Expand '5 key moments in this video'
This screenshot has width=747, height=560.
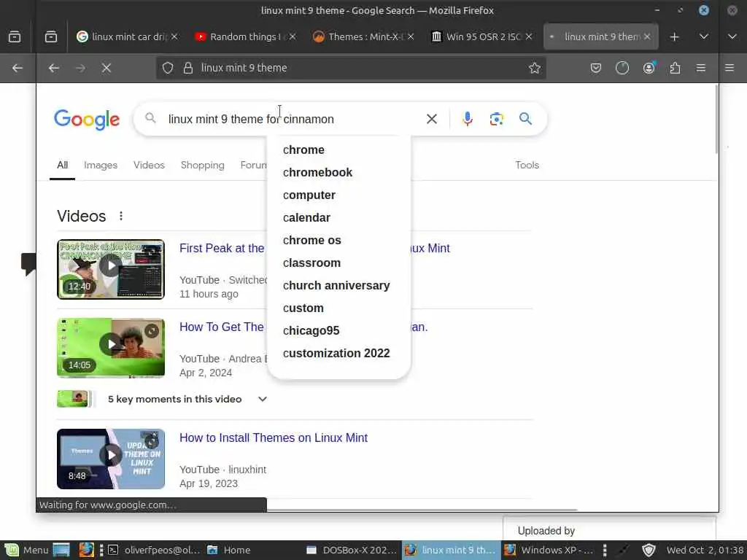pos(263,399)
